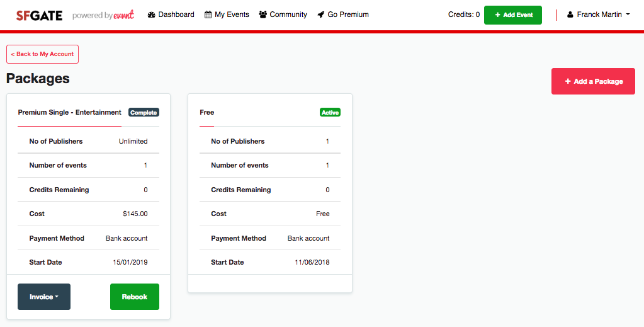Click Cost label in Premium card
The width and height of the screenshot is (644, 327).
pos(37,214)
